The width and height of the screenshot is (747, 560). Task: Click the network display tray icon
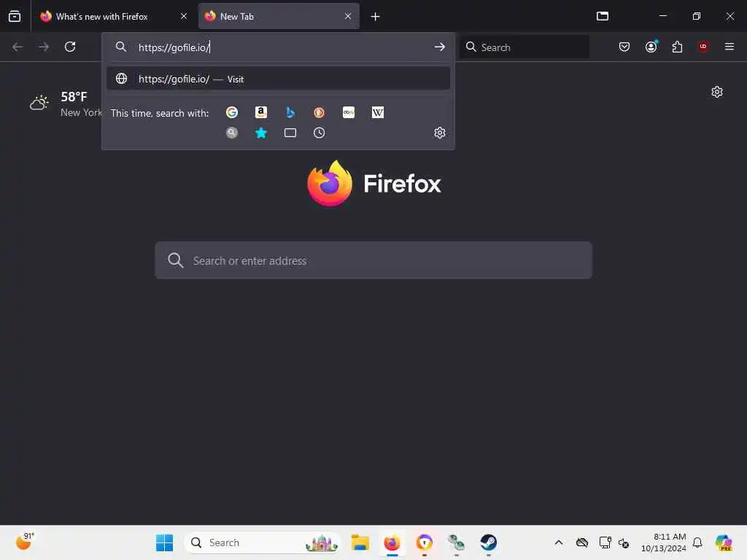point(605,542)
